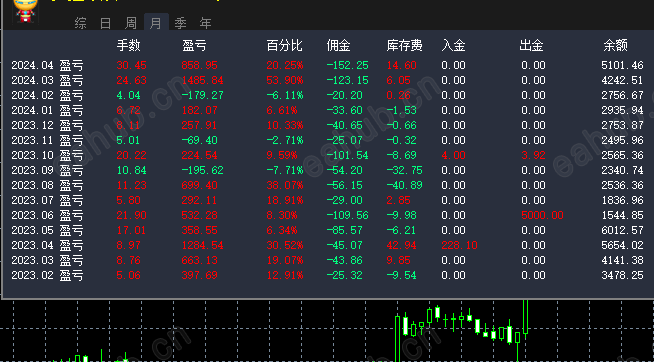Click the 库存费 column header
This screenshot has width=654, height=362.
tap(405, 45)
